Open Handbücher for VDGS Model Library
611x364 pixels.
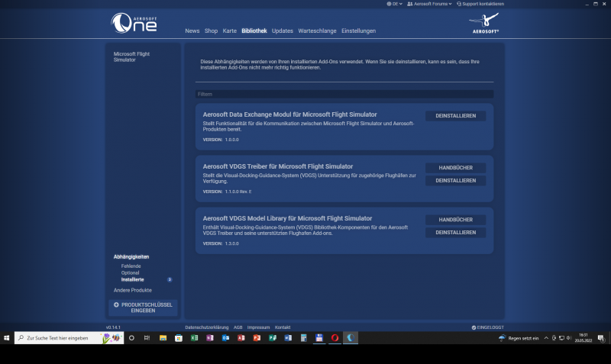pyautogui.click(x=455, y=220)
